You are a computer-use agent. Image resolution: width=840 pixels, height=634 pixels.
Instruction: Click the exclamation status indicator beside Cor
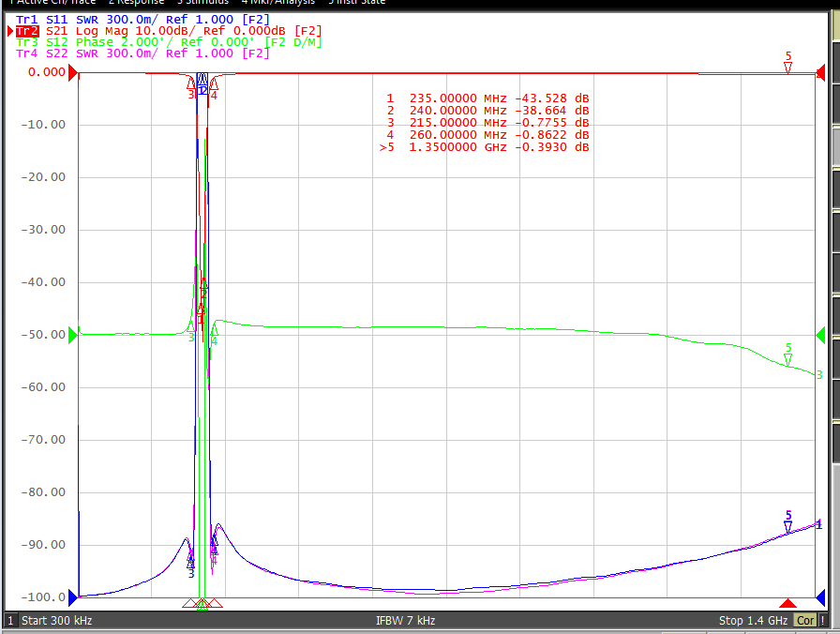pyautogui.click(x=822, y=621)
